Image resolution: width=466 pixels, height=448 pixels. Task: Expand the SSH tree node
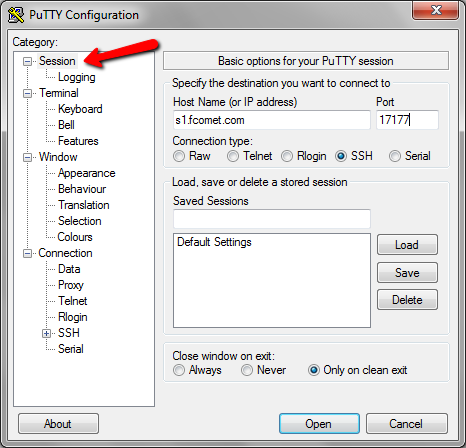[47, 333]
